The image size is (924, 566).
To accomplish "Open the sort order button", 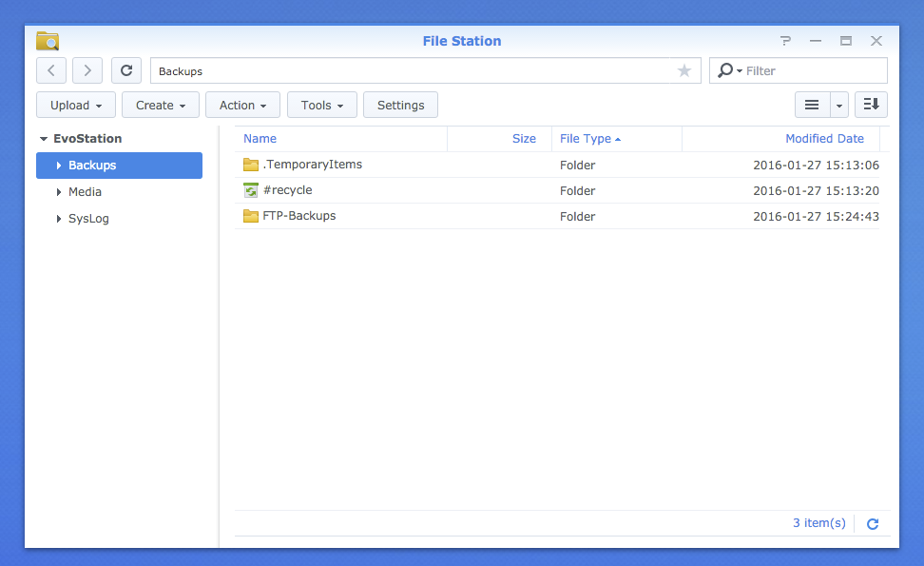I will [871, 105].
